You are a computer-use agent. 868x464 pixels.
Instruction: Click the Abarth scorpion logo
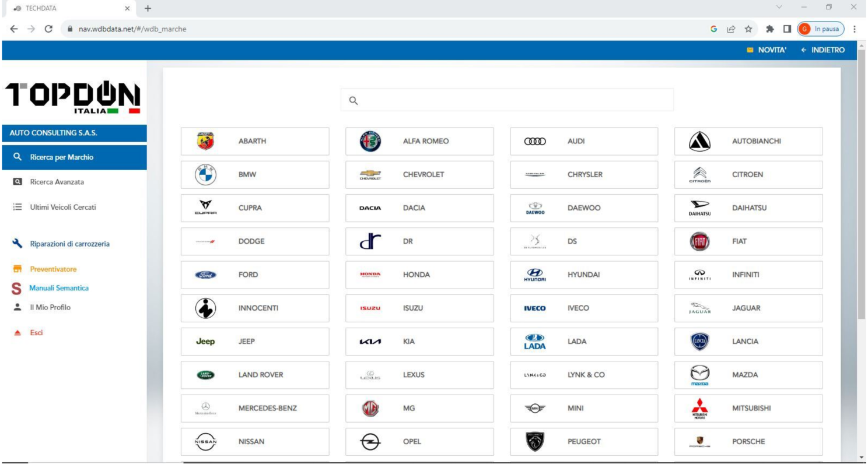point(206,141)
